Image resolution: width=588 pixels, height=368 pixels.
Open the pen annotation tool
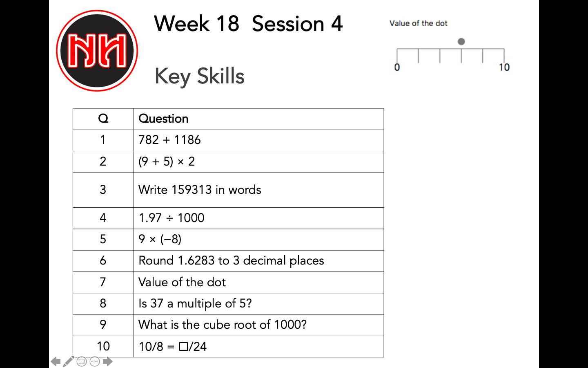pyautogui.click(x=69, y=361)
